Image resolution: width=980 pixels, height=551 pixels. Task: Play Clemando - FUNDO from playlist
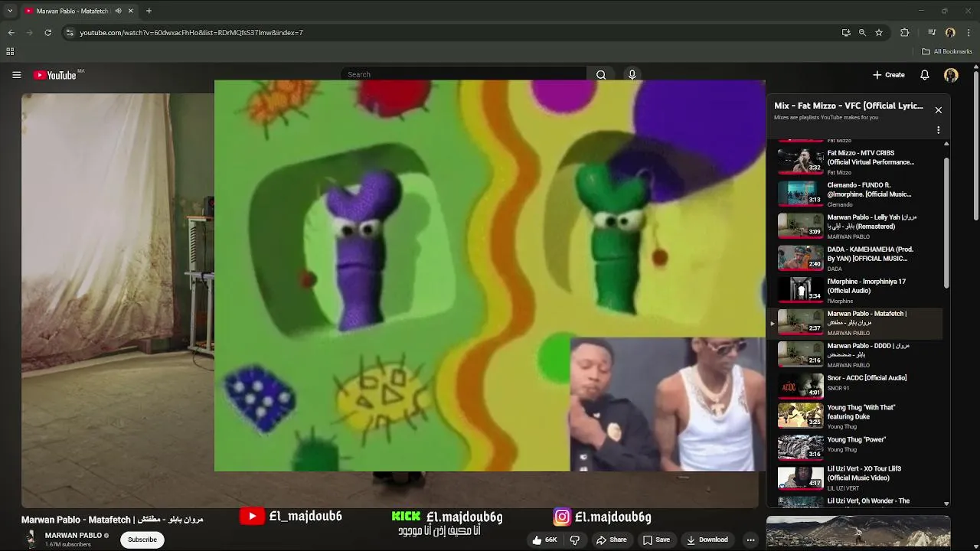click(x=856, y=194)
